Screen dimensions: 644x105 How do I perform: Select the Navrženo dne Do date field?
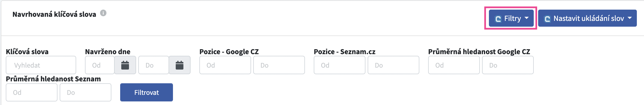(x=154, y=65)
